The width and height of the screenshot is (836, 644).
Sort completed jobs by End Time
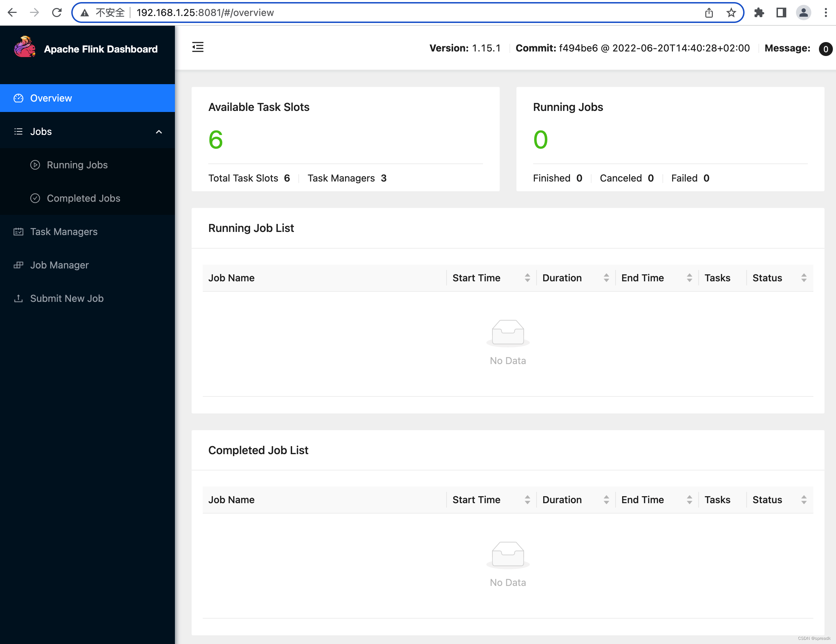[689, 500]
